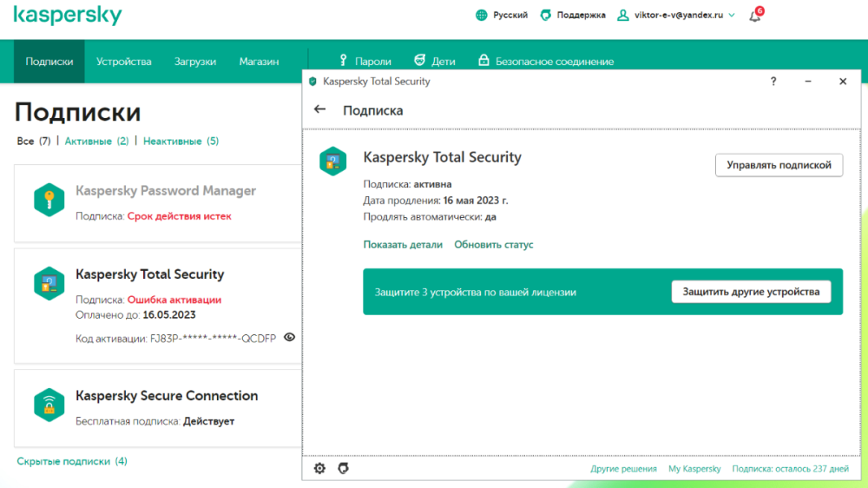Minimize the Kaspersky Total Security window
The height and width of the screenshot is (488, 868).
808,82
